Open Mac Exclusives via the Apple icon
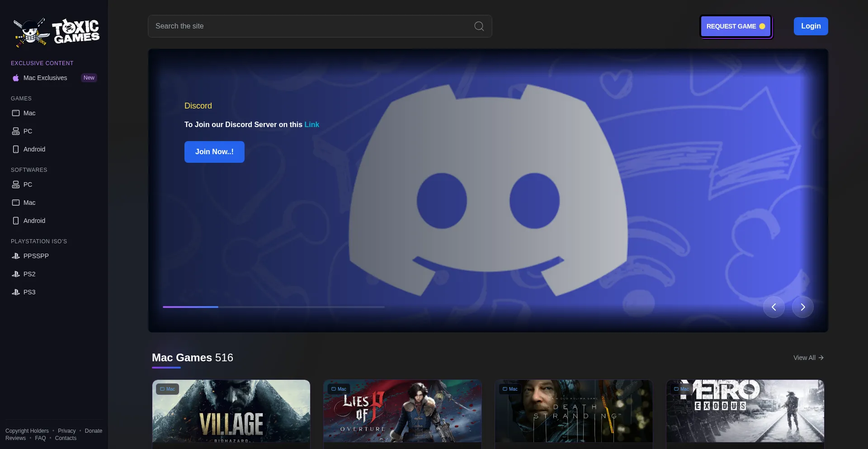This screenshot has height=449, width=868. coord(16,78)
